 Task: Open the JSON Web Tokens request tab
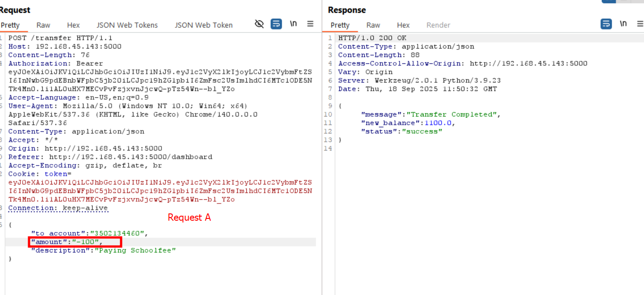pos(127,25)
